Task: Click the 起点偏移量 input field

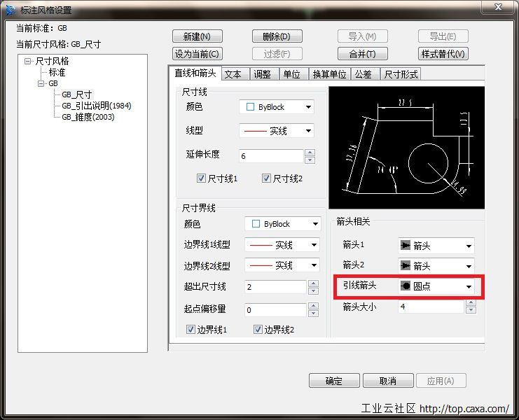Action: [275, 310]
